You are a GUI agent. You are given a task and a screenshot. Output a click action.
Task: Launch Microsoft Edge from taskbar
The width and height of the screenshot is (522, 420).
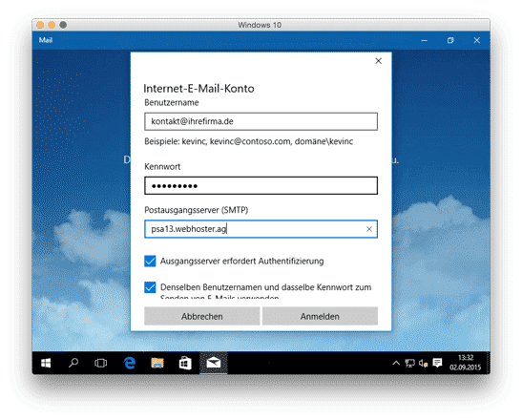130,363
